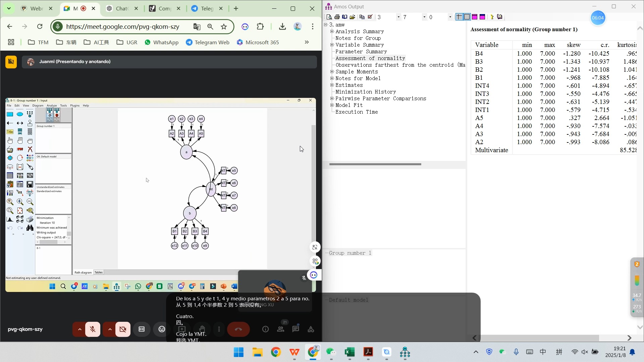
Task: Select Minimization History in output tree
Action: pos(366,92)
